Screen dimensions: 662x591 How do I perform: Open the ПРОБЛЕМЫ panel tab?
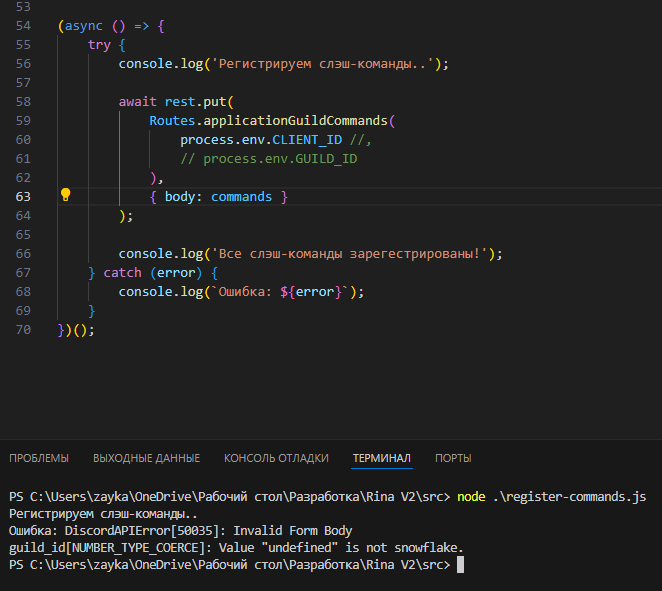[39, 458]
